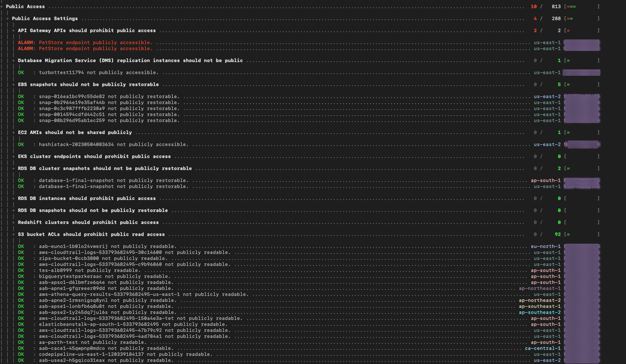Click the progress bar on the Public Access row
Viewport: 626px width, 364px height.
(x=581, y=6)
